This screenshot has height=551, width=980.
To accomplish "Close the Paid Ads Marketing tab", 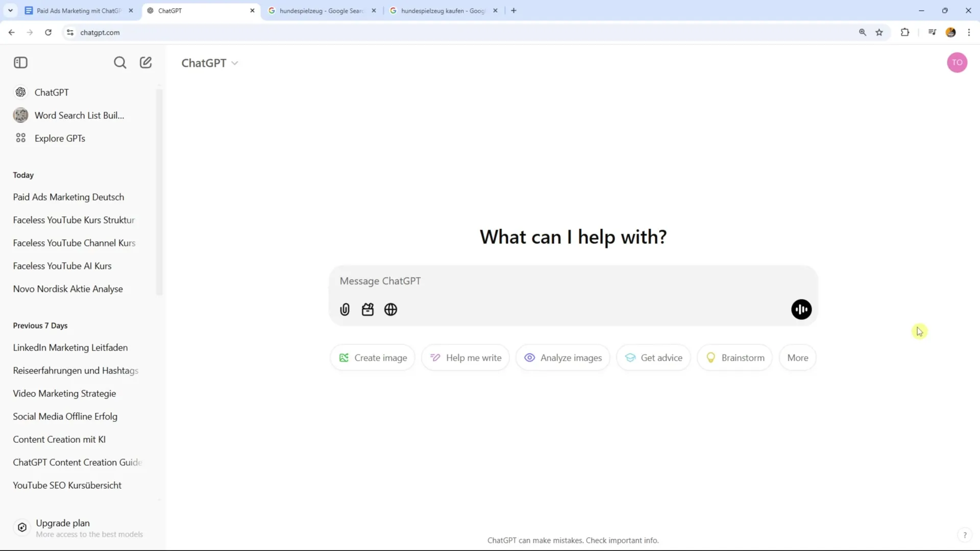I will coord(131,11).
